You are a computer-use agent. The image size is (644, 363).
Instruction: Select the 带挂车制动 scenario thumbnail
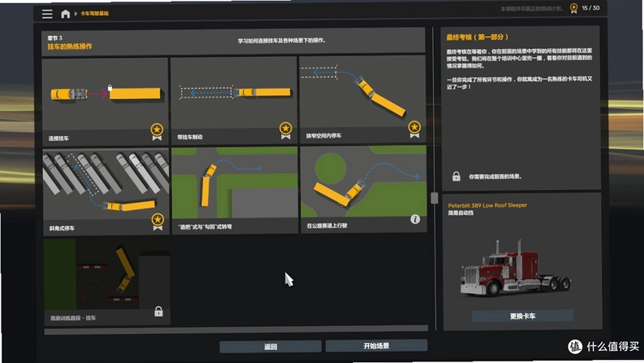pyautogui.click(x=233, y=100)
